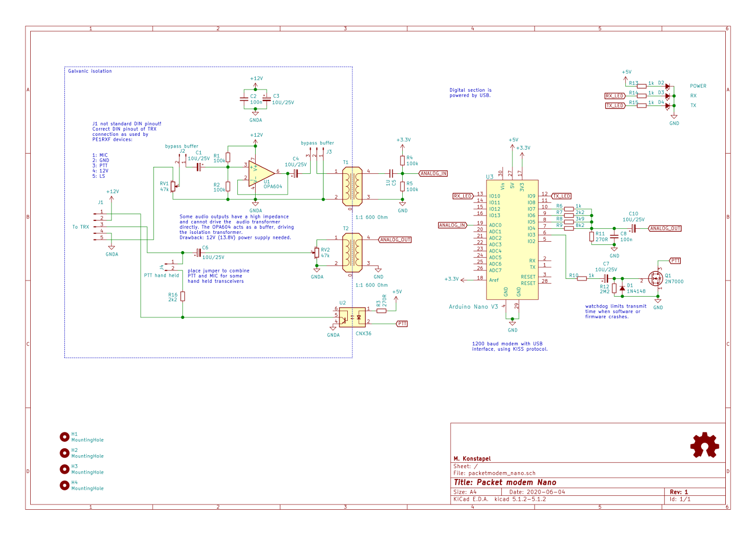Click the T1 isolation transformer symbol

pyautogui.click(x=352, y=186)
